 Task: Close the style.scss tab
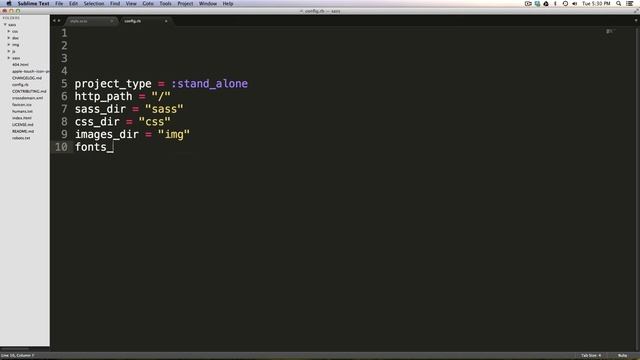(x=112, y=21)
